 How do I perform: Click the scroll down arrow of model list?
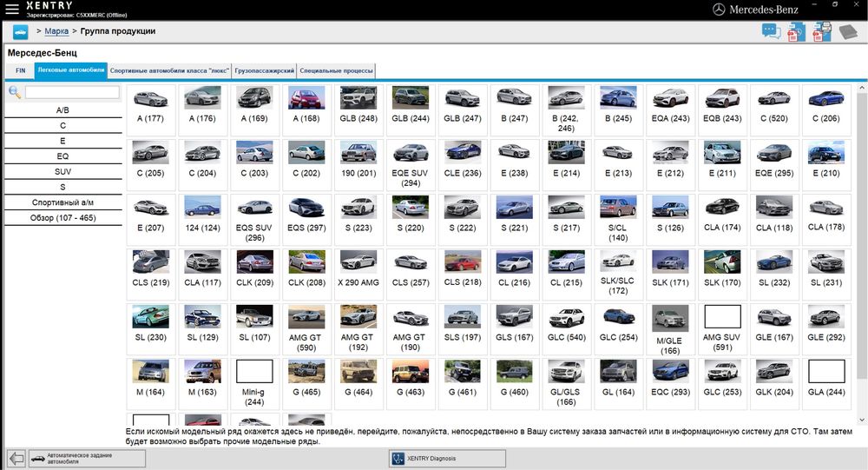(x=862, y=420)
